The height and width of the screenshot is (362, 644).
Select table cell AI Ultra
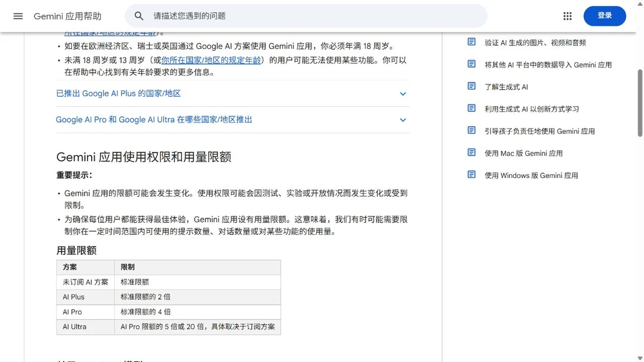(85, 327)
